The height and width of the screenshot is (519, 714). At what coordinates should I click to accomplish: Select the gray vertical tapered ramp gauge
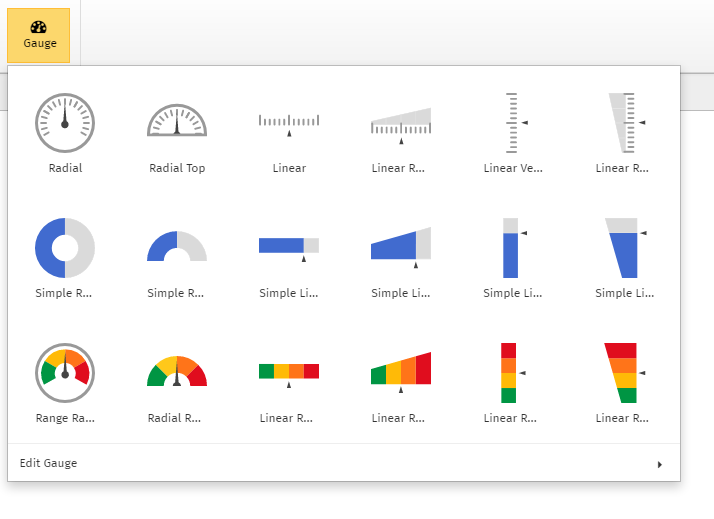[x=625, y=122]
